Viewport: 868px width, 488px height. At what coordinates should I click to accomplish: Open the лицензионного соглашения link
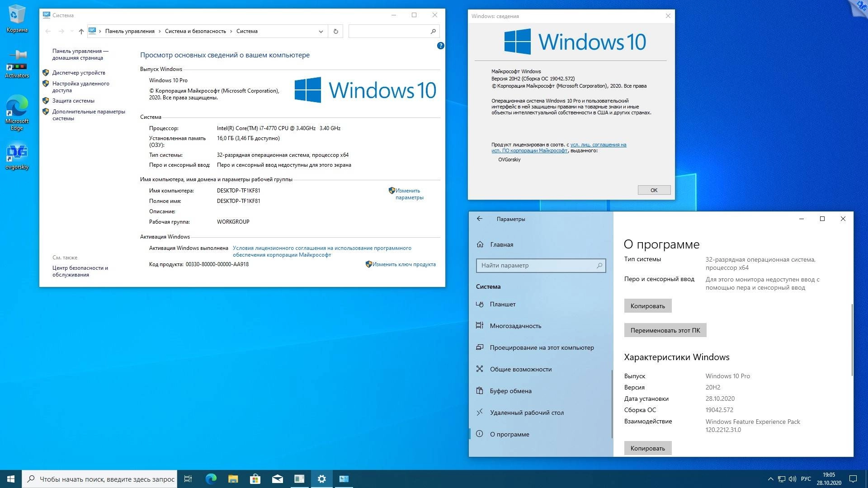[322, 248]
